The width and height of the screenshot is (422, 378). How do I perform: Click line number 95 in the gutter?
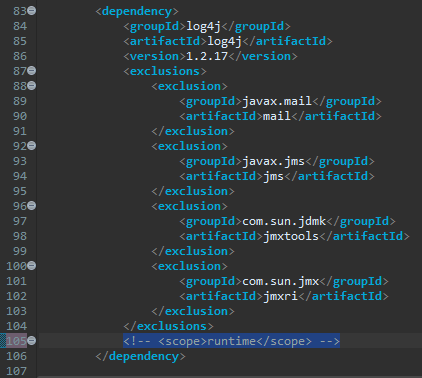(20, 191)
